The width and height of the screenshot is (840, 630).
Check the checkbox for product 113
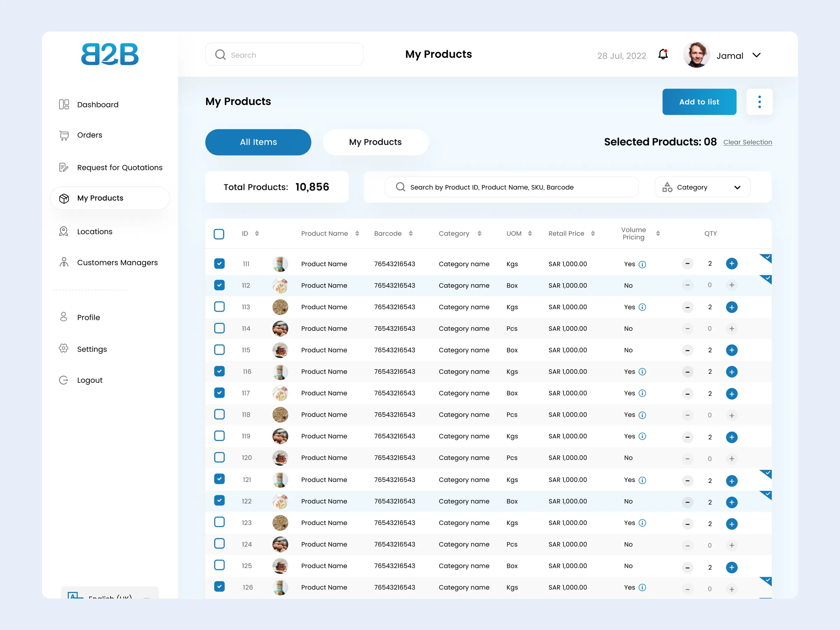(219, 307)
